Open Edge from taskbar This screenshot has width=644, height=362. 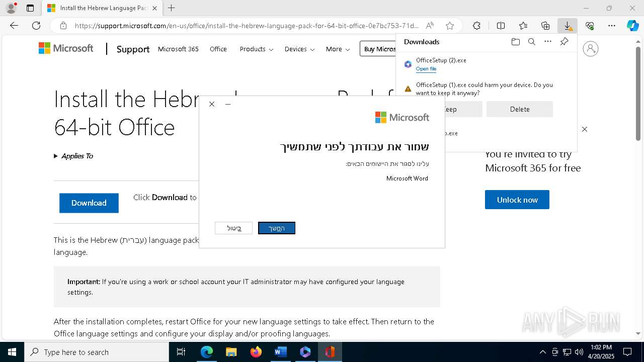(207, 352)
